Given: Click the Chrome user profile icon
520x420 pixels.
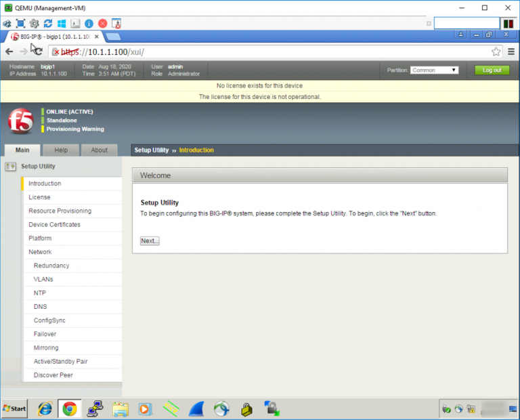Looking at the screenshot, I should pos(460,34).
